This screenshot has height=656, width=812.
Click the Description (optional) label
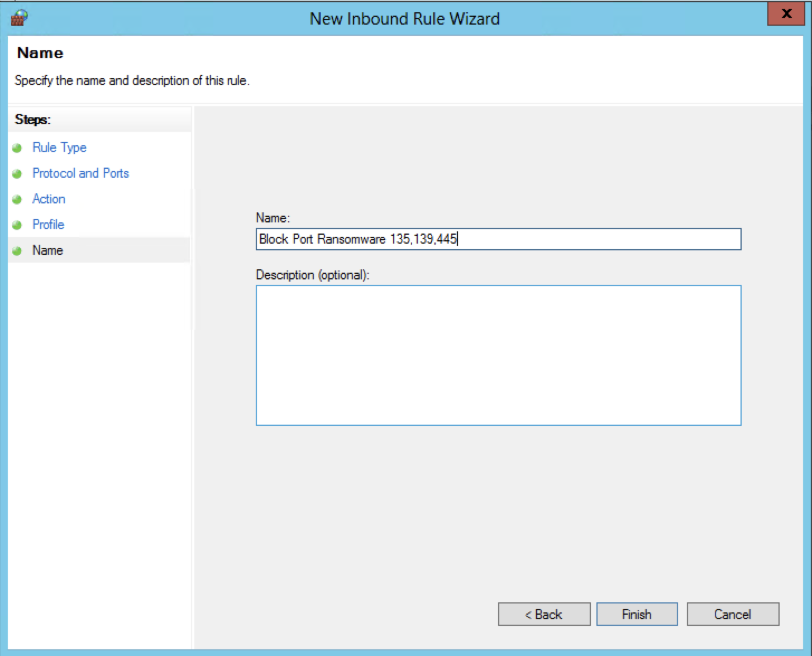312,275
